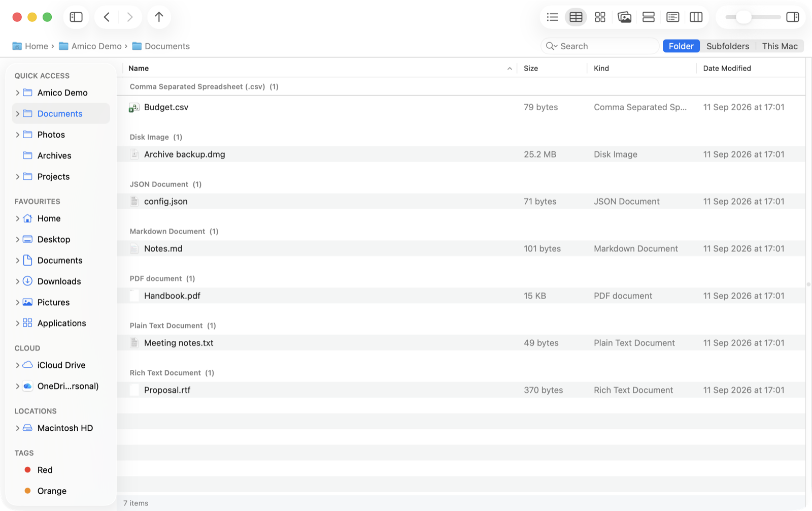The height and width of the screenshot is (511, 812).
Task: Select the Notes.md file name
Action: [x=163, y=248]
